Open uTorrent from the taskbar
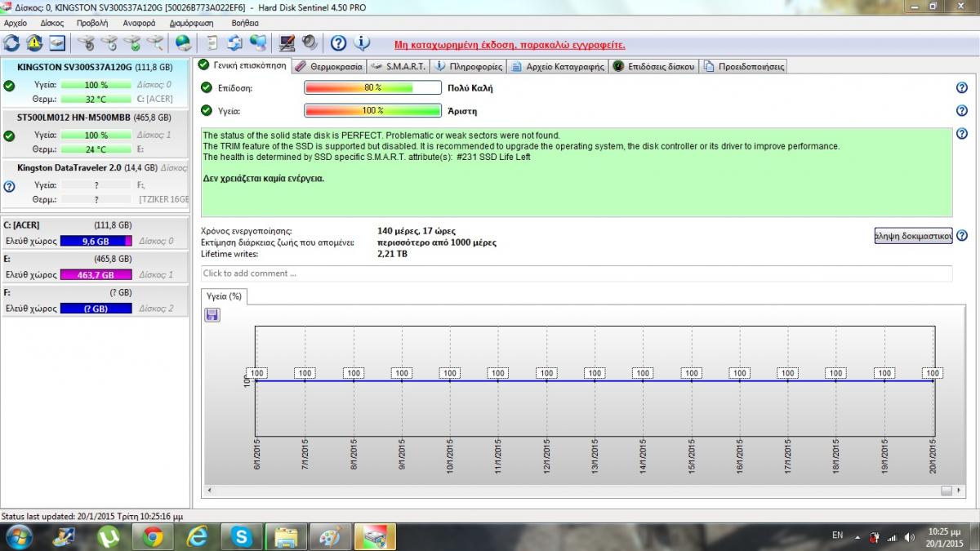980x551 pixels. click(x=109, y=536)
